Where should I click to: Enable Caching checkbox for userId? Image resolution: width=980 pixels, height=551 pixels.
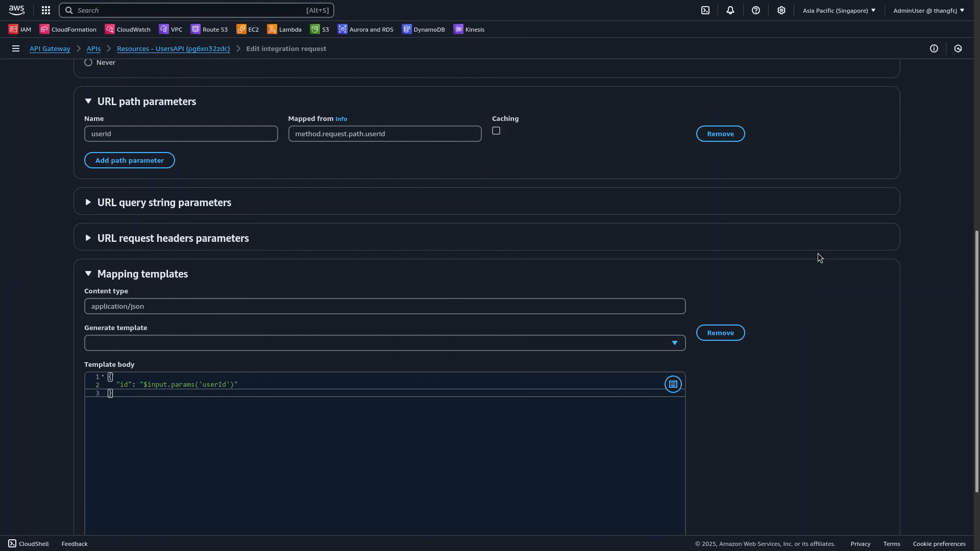[x=496, y=131]
